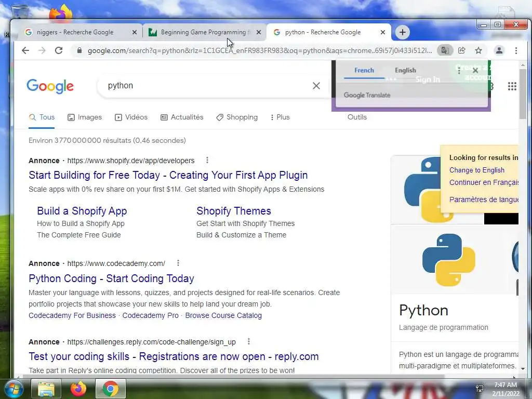
Task: Click Langage de programmation subtitle
Action: coord(444,327)
